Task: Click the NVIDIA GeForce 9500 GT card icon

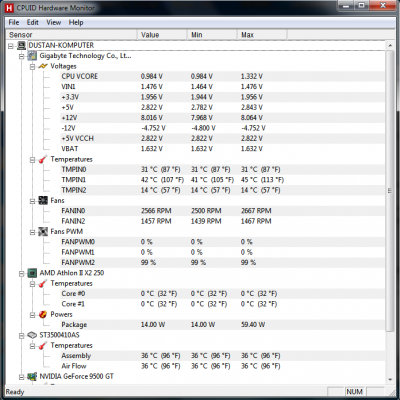Action: point(32,377)
